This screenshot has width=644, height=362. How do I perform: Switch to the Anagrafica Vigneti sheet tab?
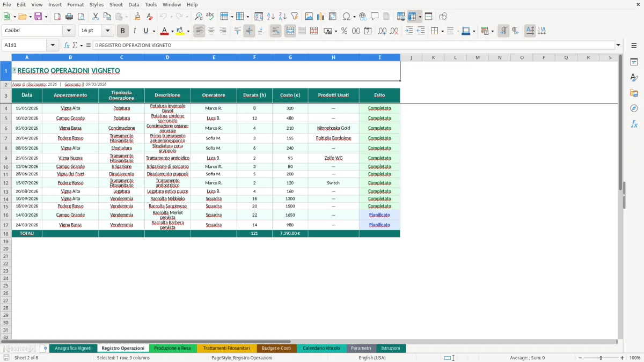73,348
